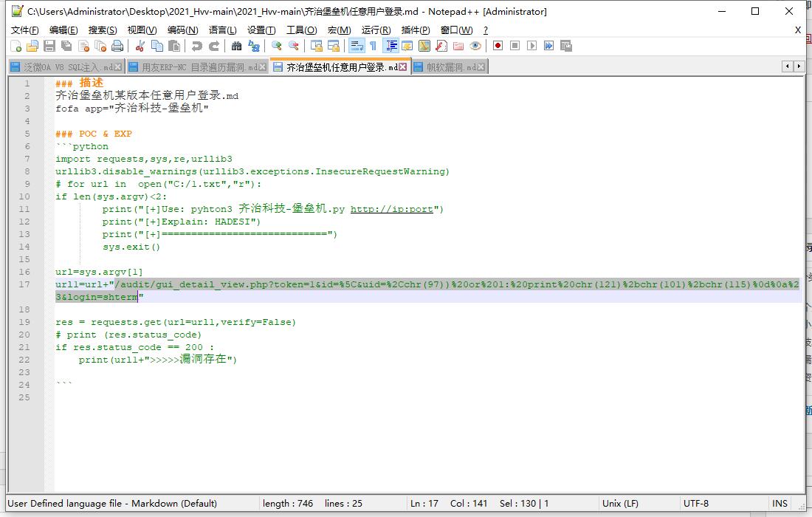The image size is (812, 517).
Task: Open the User Defined Language dialog icon
Action: click(407, 46)
